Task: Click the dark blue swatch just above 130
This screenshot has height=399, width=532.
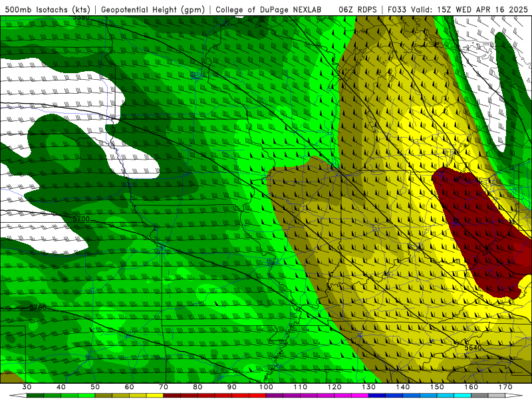Action: (377, 396)
